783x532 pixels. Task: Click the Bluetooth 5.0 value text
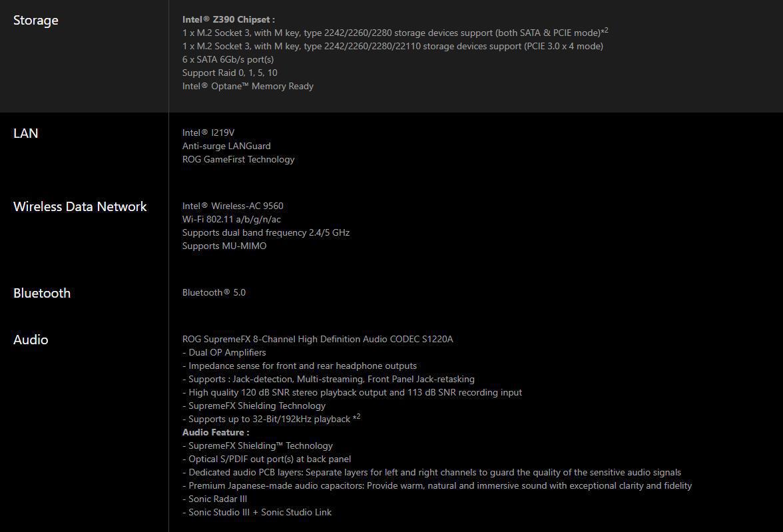(x=214, y=293)
